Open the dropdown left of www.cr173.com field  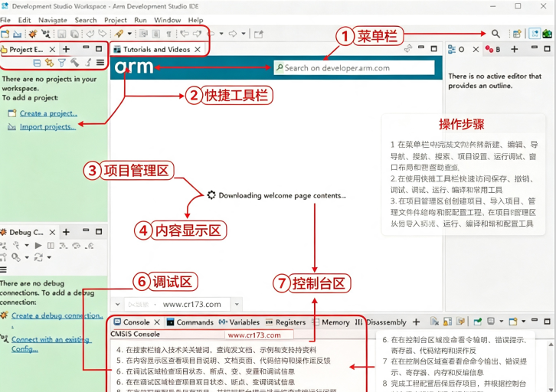pyautogui.click(x=117, y=304)
